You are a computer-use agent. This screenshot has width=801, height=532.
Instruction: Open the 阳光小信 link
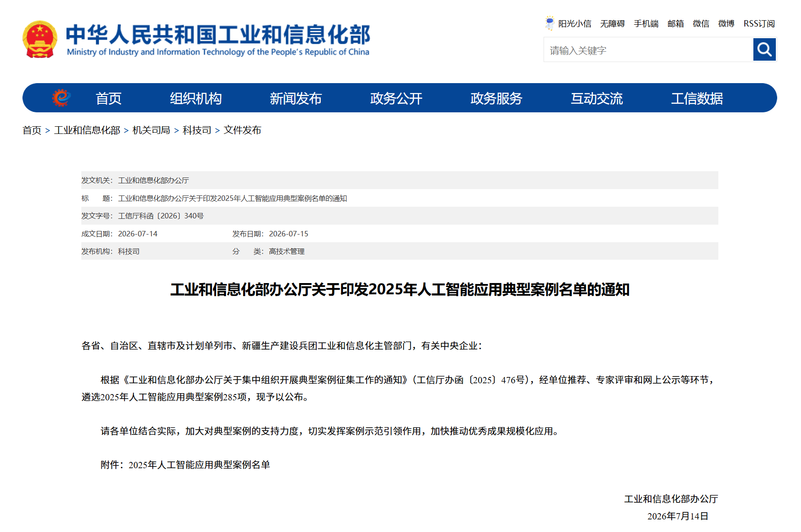coord(575,23)
